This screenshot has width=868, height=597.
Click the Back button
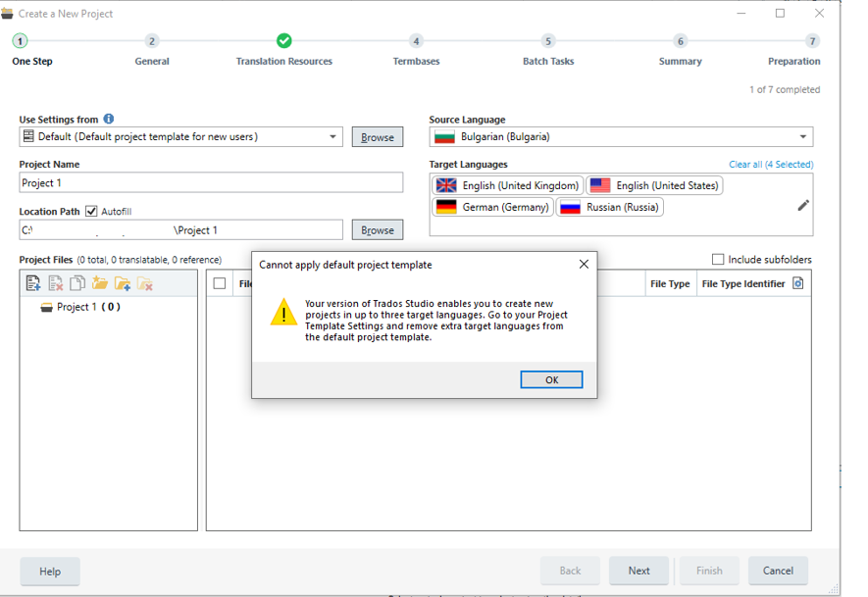tap(570, 571)
